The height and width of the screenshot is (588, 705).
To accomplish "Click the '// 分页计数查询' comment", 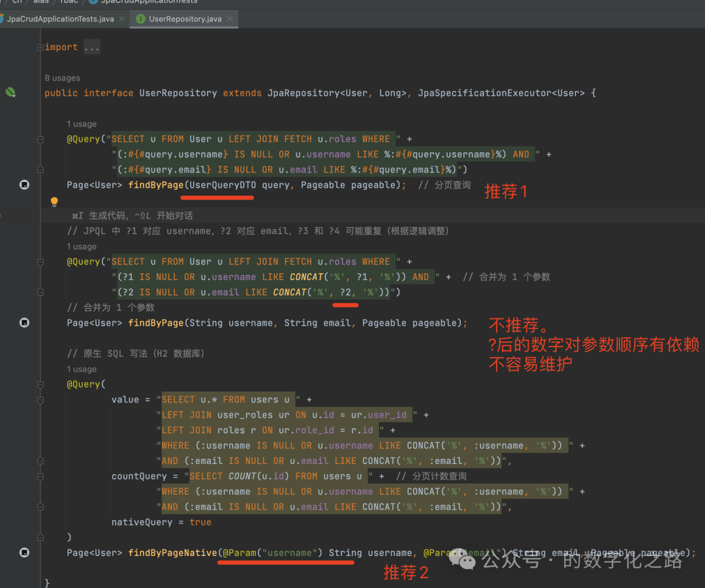I will tap(431, 476).
